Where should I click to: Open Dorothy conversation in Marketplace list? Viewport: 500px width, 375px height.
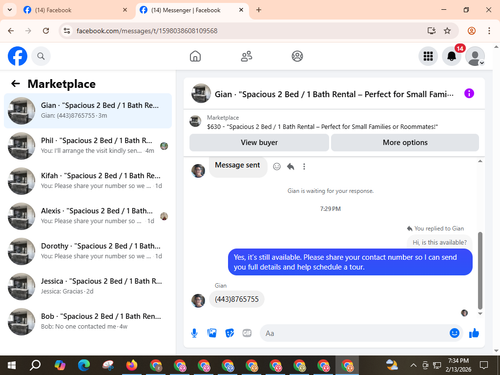click(x=88, y=251)
